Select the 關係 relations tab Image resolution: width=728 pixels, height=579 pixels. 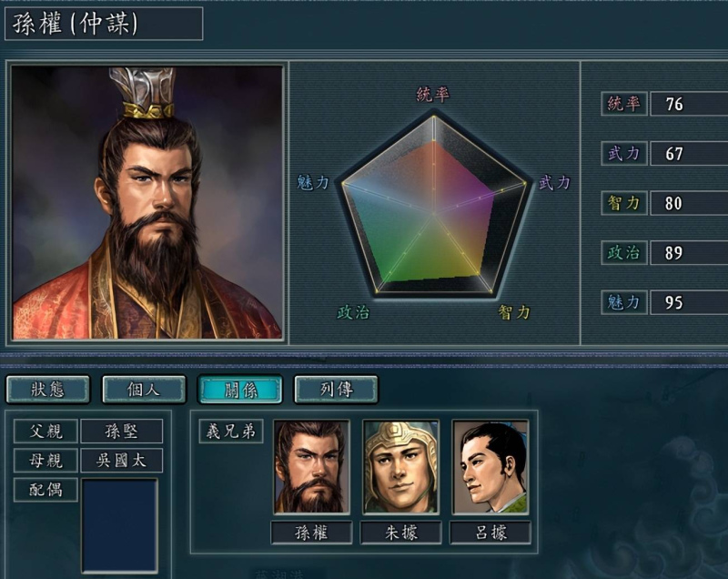click(x=240, y=389)
